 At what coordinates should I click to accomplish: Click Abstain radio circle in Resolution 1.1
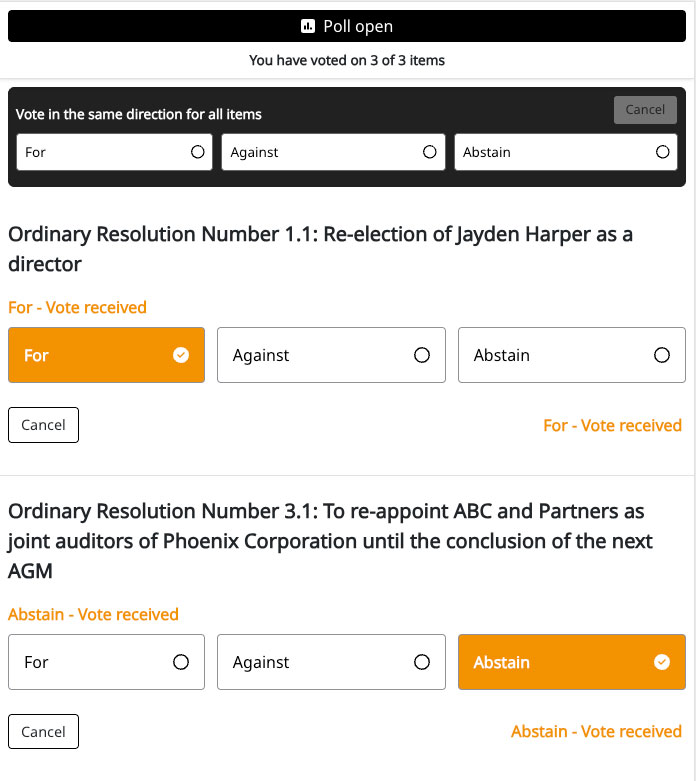[x=661, y=355]
